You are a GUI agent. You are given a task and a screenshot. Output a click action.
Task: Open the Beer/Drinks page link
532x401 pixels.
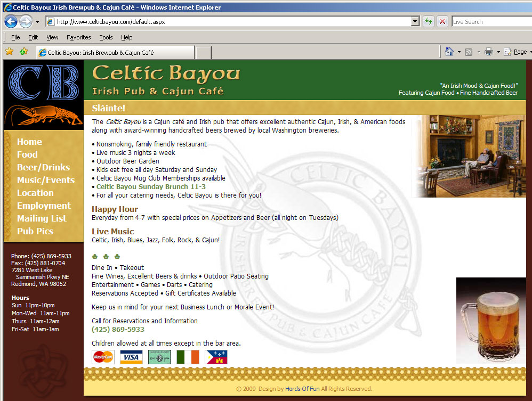click(43, 167)
